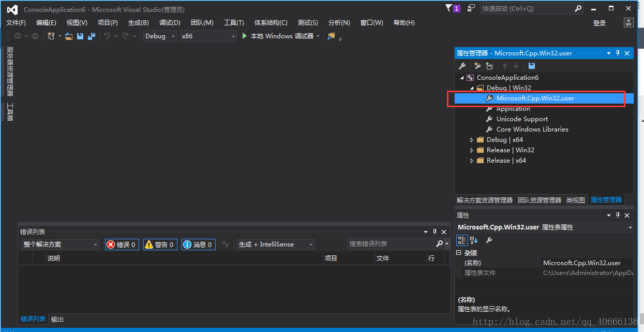Expand the Debug | x64 folder

tap(472, 140)
